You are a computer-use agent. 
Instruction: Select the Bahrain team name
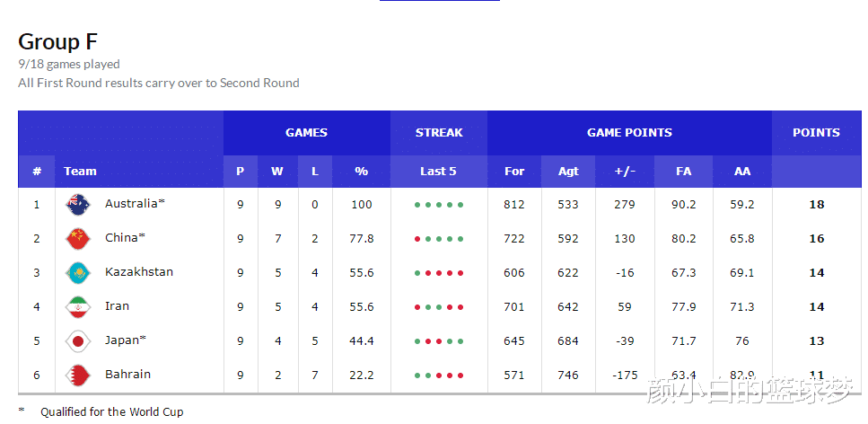[x=127, y=374]
